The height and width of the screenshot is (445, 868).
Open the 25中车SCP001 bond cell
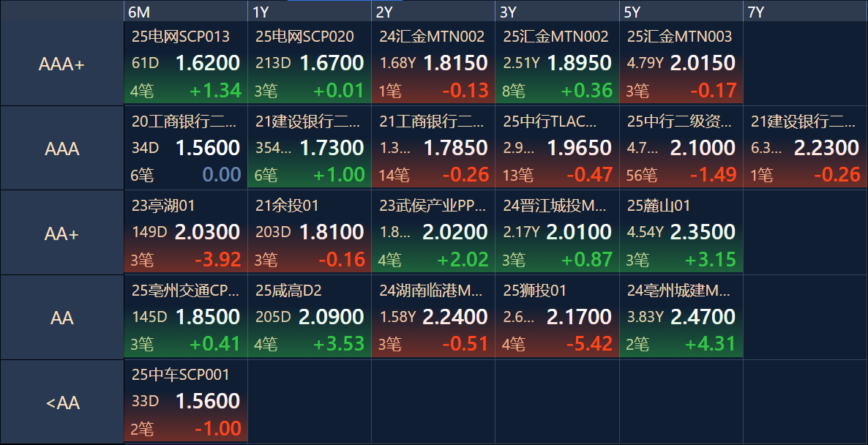pos(186,403)
